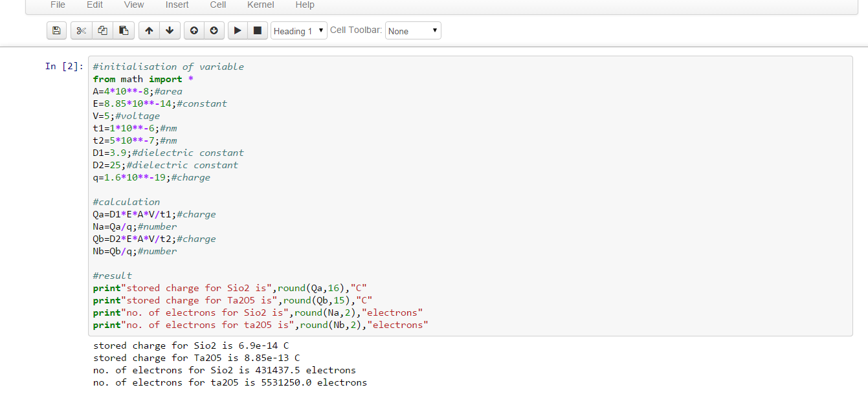Image resolution: width=868 pixels, height=394 pixels.
Task: Open the Insert menu
Action: [x=177, y=5]
